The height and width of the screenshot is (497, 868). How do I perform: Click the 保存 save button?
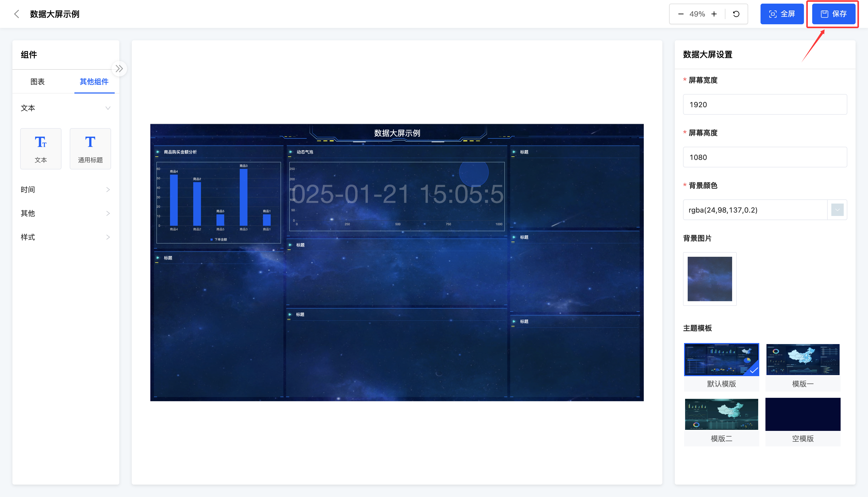(x=834, y=14)
